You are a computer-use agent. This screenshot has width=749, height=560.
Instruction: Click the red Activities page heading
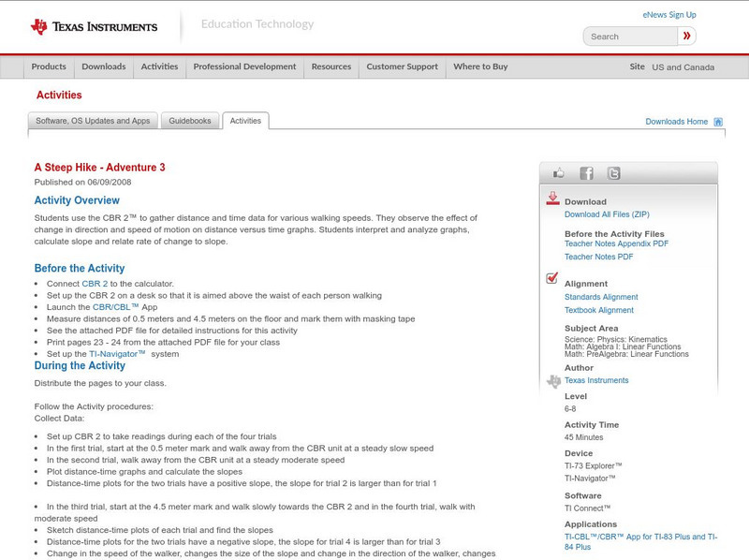[59, 96]
